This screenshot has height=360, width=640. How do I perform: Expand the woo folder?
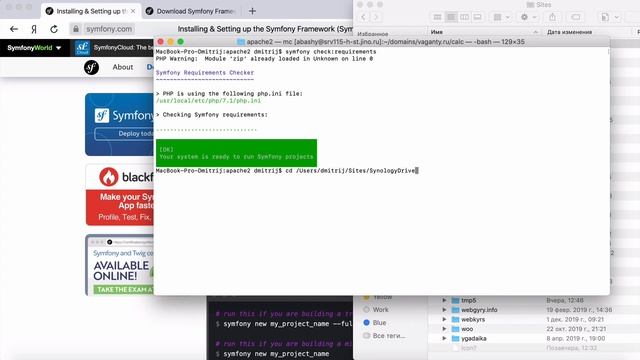(444, 329)
